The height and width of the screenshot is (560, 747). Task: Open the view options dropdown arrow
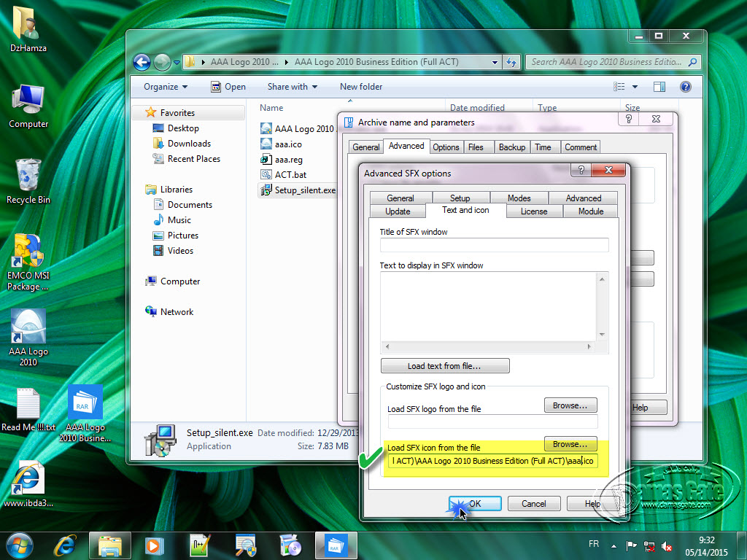635,87
